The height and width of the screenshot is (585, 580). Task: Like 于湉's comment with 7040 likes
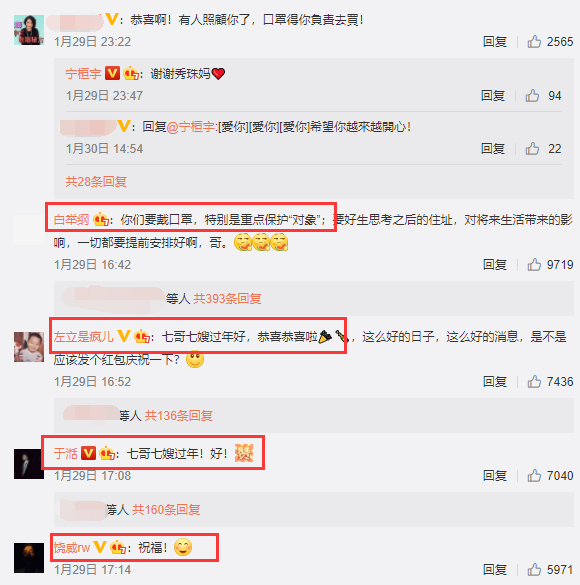(x=534, y=475)
